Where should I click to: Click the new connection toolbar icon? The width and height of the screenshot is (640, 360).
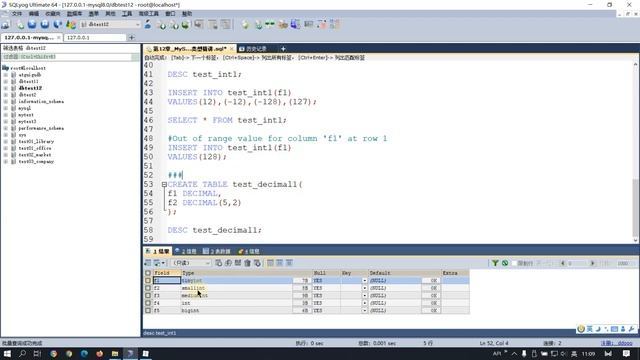click(5, 24)
